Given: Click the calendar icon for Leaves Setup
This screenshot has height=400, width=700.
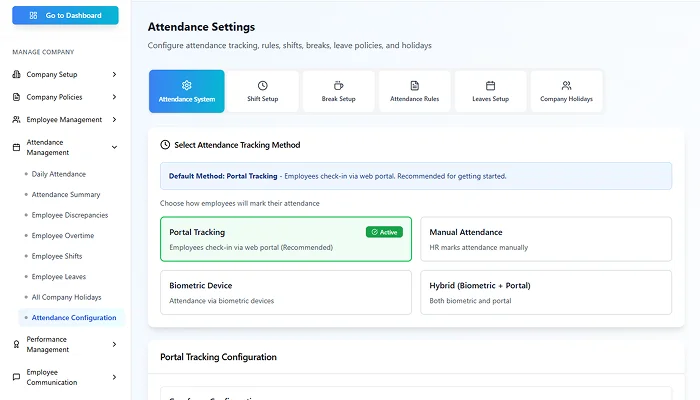Looking at the screenshot, I should (491, 86).
